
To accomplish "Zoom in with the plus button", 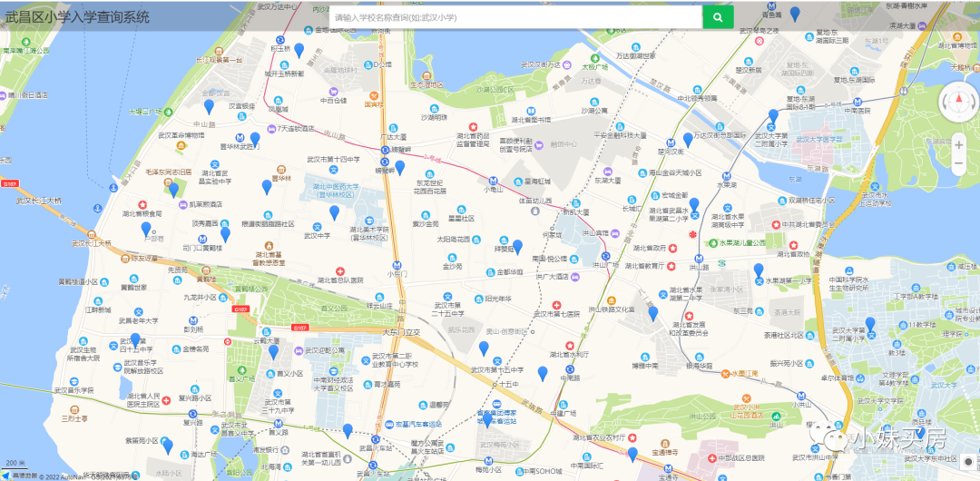I will tap(959, 145).
